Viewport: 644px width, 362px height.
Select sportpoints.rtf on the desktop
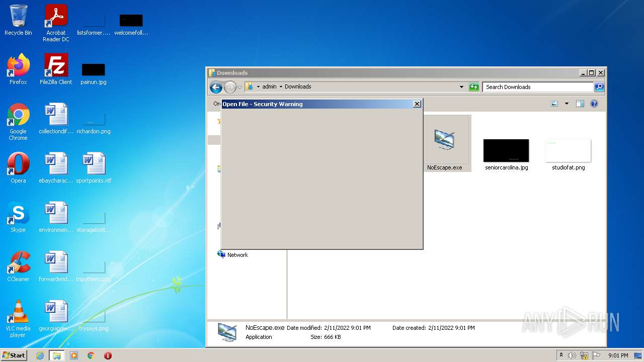click(94, 168)
